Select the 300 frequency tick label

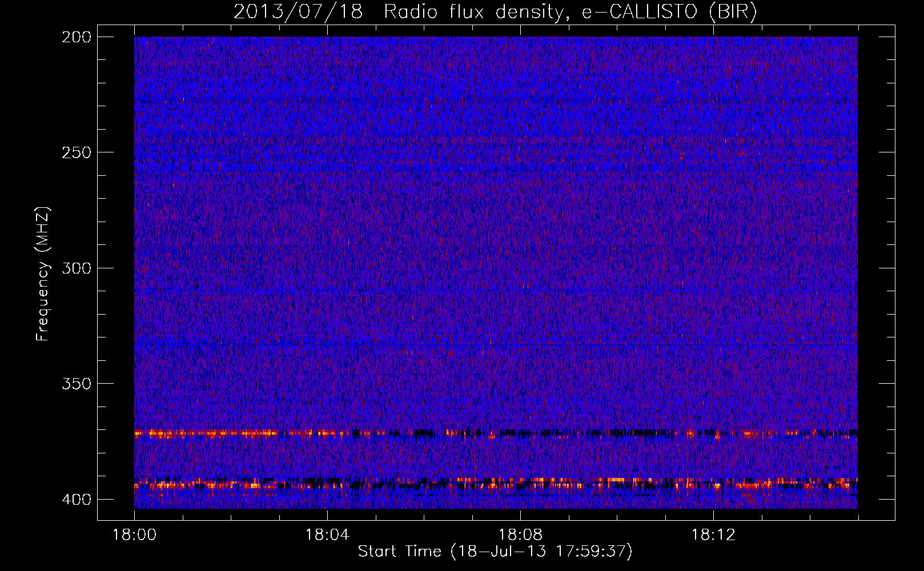click(x=76, y=268)
